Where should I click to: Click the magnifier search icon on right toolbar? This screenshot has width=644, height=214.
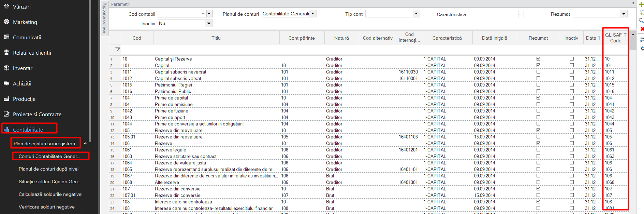[641, 21]
